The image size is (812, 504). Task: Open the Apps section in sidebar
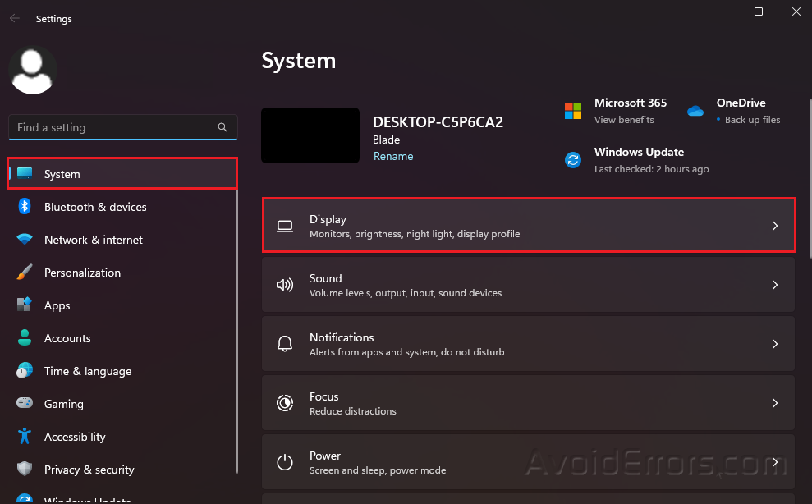click(x=57, y=305)
